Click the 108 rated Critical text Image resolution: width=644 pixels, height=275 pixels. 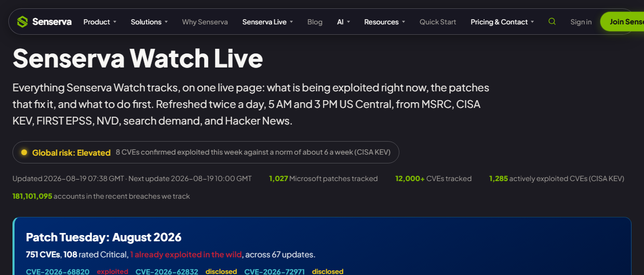[x=96, y=254]
